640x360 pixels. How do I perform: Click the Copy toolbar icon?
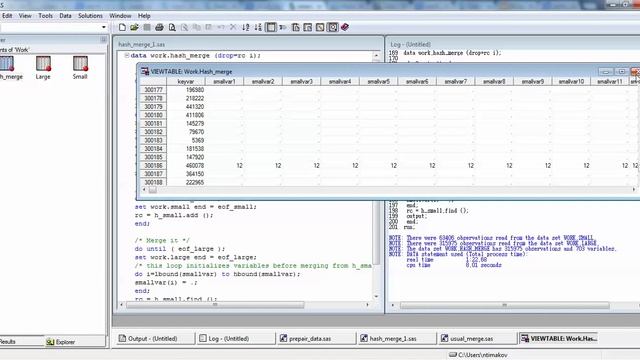[x=197, y=27]
